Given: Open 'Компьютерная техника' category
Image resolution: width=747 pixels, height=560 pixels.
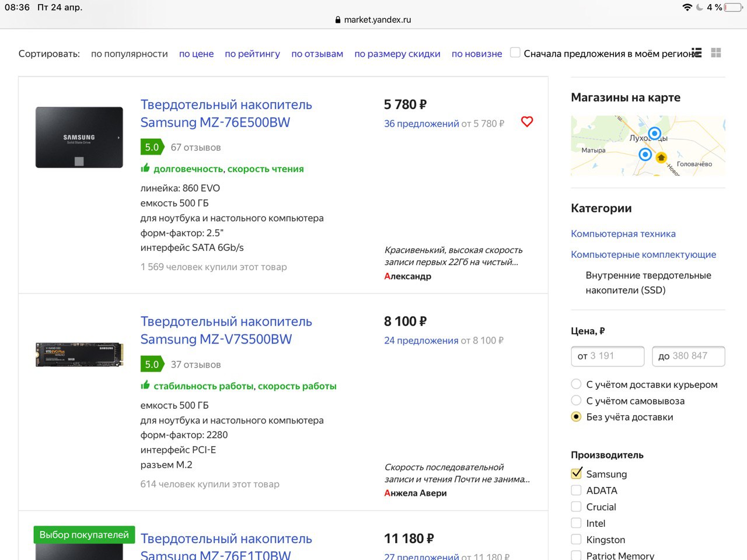Looking at the screenshot, I should pos(623,233).
